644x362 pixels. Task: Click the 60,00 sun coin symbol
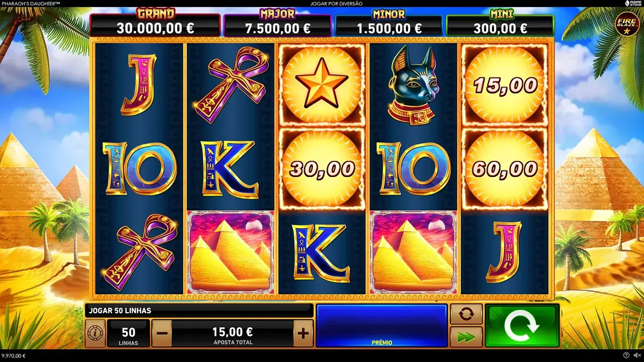[505, 169]
